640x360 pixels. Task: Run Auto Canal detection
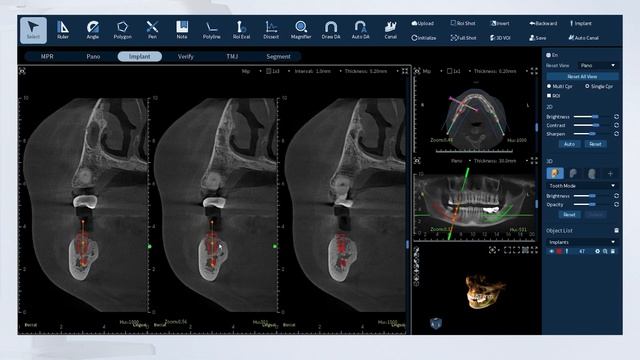tap(584, 38)
